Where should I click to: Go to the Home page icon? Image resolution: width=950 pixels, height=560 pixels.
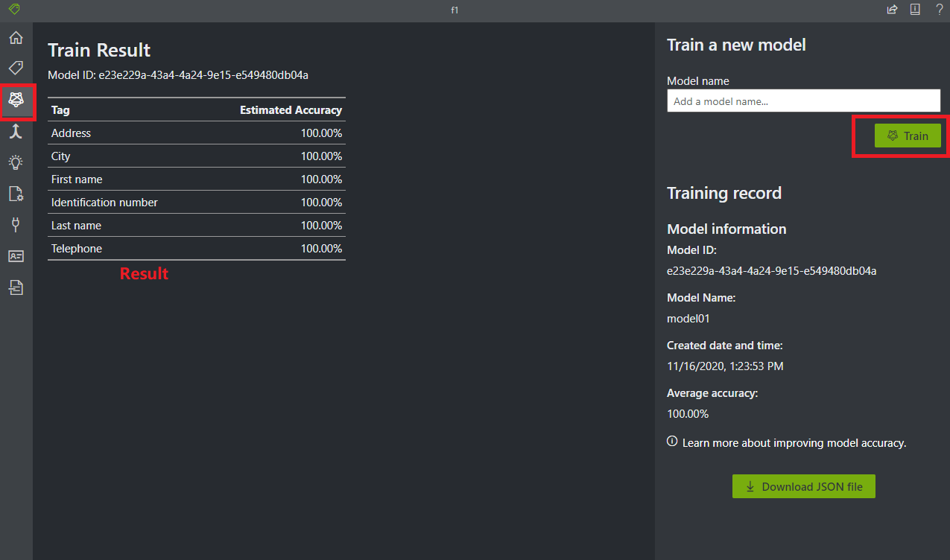16,37
